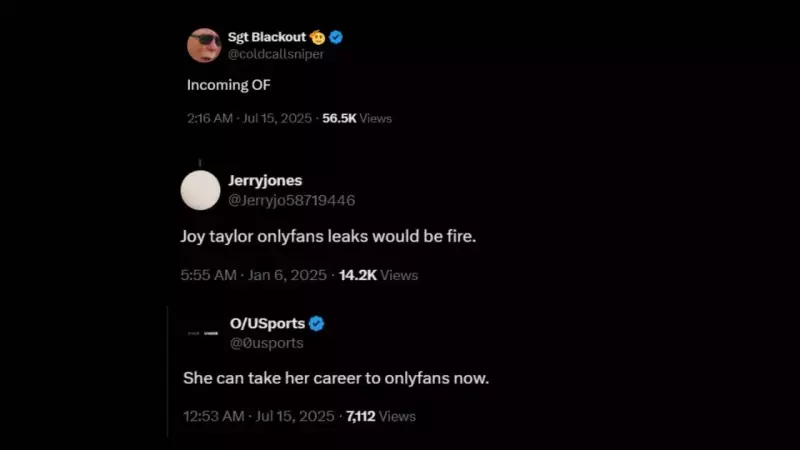Visit the @0usports handle
This screenshot has width=800, height=450.
[x=267, y=342]
